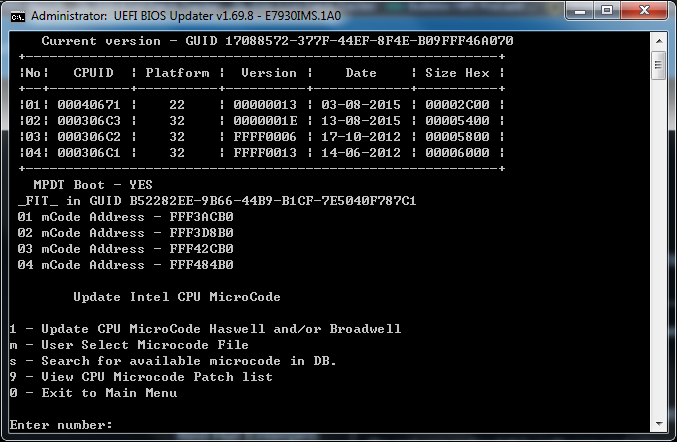The width and height of the screenshot is (677, 442).
Task: Click size hex 00005400
Action: (x=457, y=121)
